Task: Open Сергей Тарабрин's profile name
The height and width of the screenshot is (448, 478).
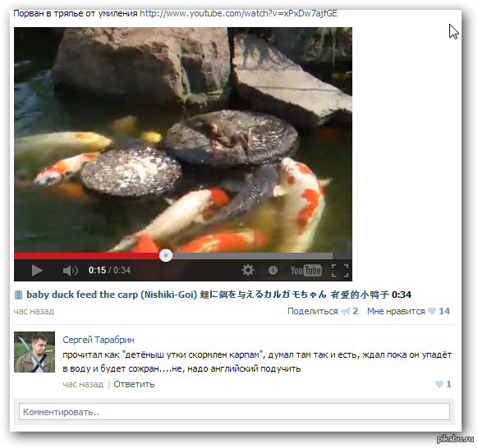Action: 99,340
